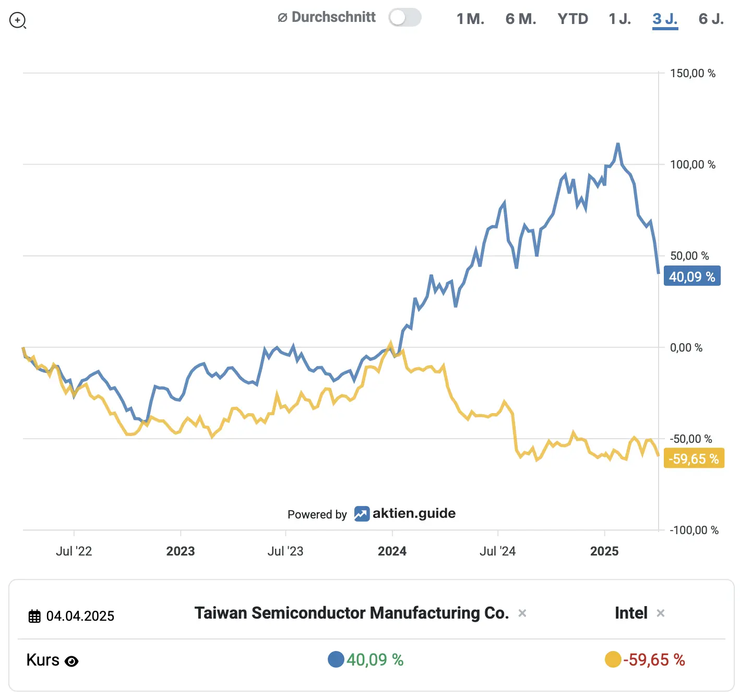740x700 pixels.
Task: Click the Intel column heading
Action: point(631,613)
